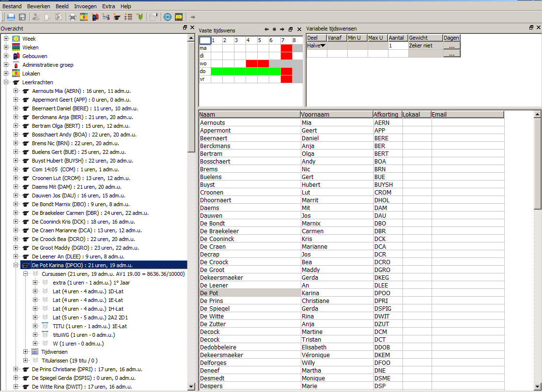Click the blue circle clock toolbar icon
Screen dimensions: 542x392
coord(167,17)
